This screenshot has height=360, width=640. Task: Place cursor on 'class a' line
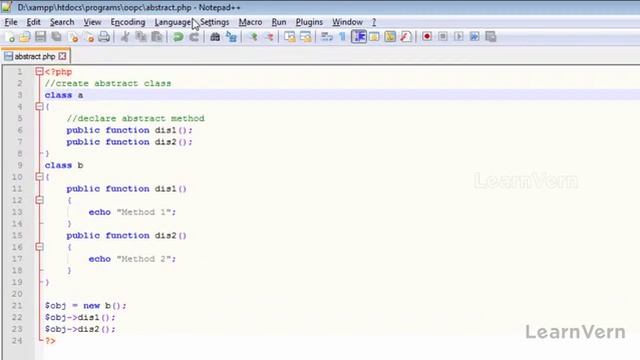pyautogui.click(x=64, y=95)
